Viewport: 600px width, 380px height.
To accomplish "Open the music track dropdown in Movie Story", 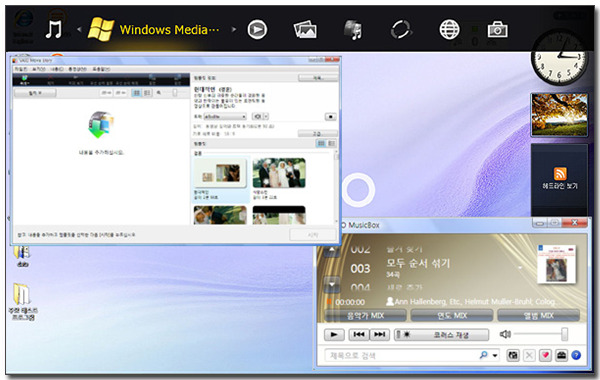I will click(225, 116).
